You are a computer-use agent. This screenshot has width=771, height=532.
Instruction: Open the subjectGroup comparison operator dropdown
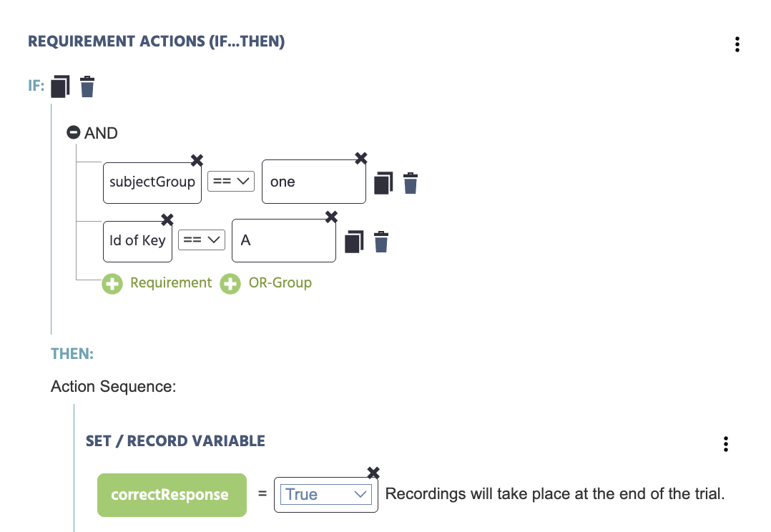(x=231, y=182)
